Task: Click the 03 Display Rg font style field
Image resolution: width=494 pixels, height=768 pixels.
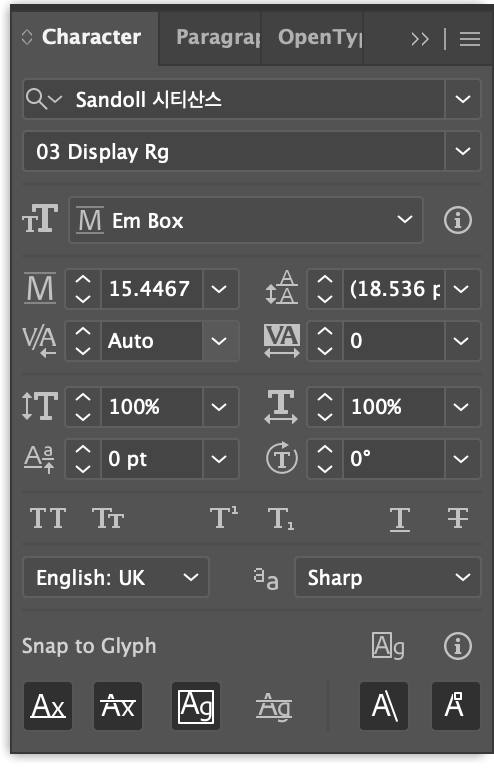Action: pos(234,151)
